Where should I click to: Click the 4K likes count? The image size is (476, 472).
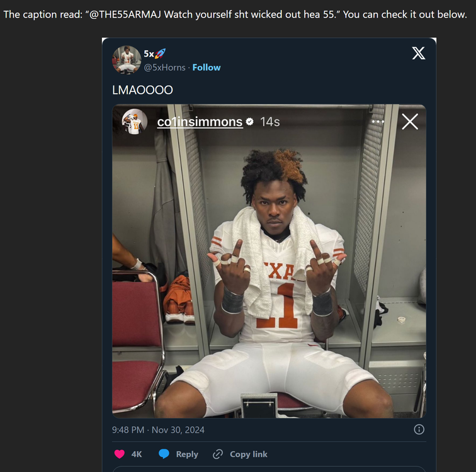click(137, 454)
